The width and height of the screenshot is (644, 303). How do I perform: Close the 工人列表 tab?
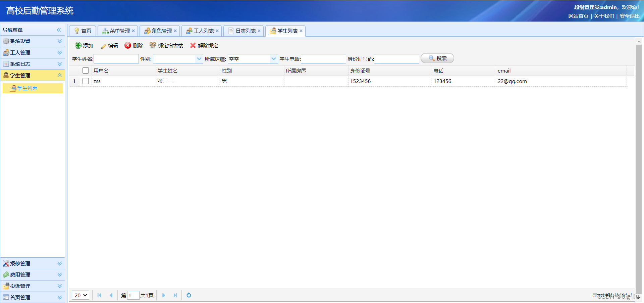pos(217,31)
